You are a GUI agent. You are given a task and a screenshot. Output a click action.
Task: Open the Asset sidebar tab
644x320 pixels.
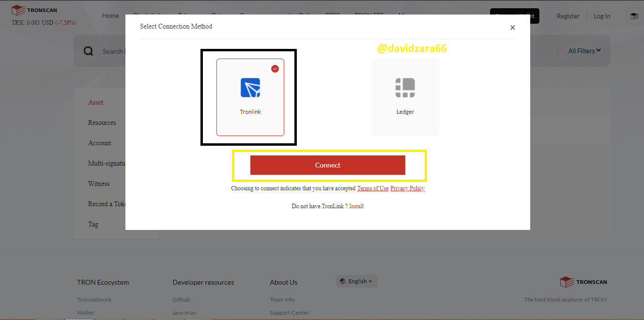point(96,102)
